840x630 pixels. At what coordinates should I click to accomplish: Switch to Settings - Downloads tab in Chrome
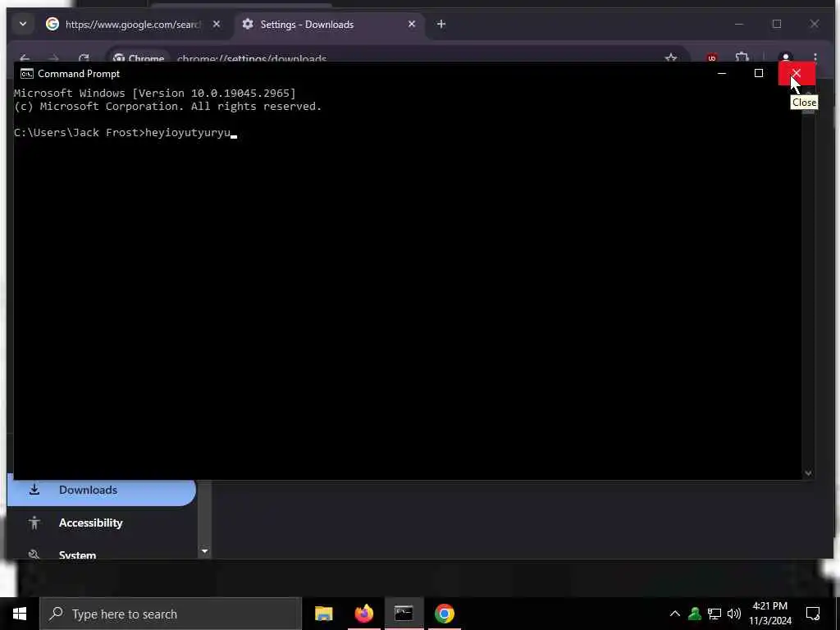(x=330, y=25)
